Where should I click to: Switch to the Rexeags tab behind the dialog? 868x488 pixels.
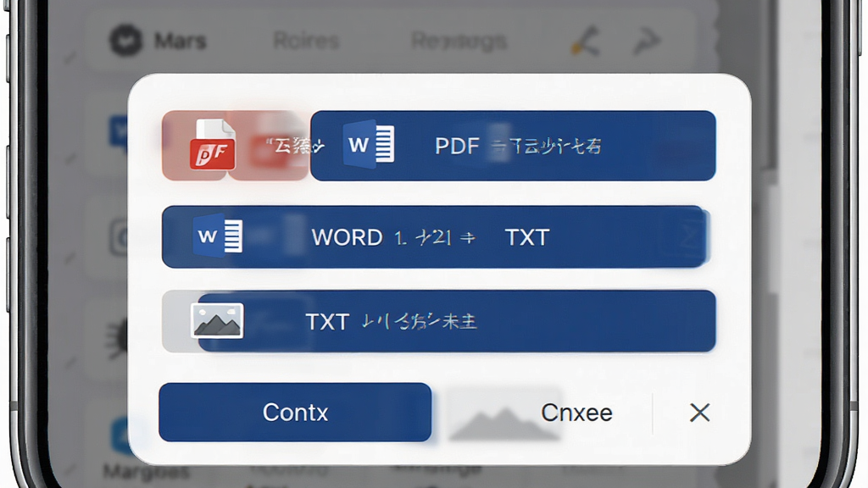(459, 41)
